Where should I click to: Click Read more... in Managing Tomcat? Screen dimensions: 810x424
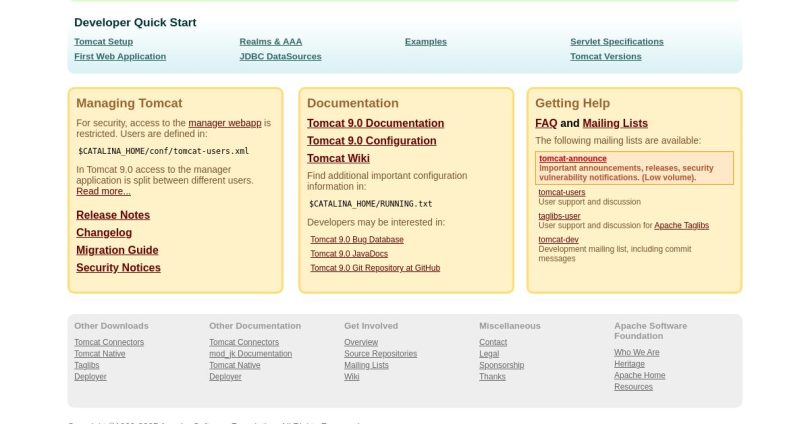point(103,191)
